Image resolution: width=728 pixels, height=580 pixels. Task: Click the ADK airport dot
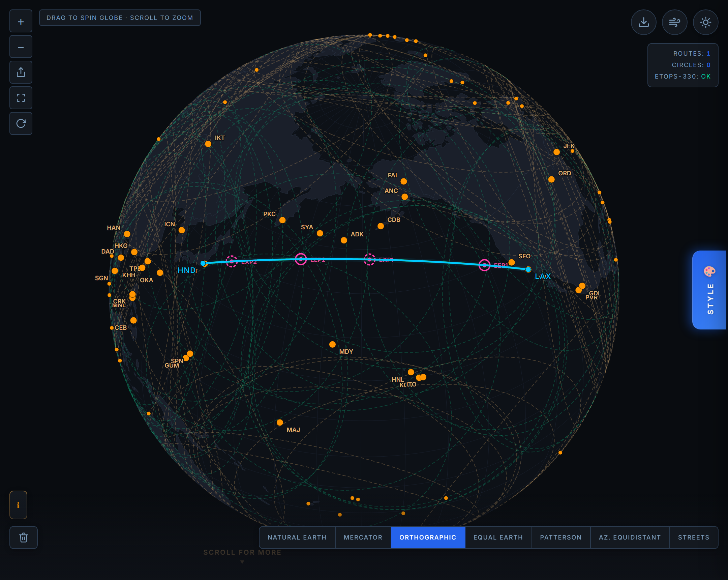[344, 240]
